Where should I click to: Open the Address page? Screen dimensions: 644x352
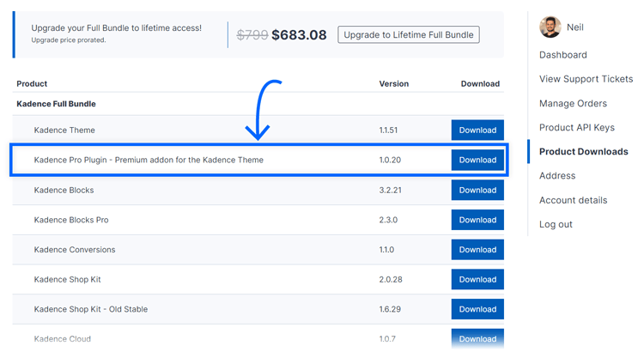coord(557,176)
